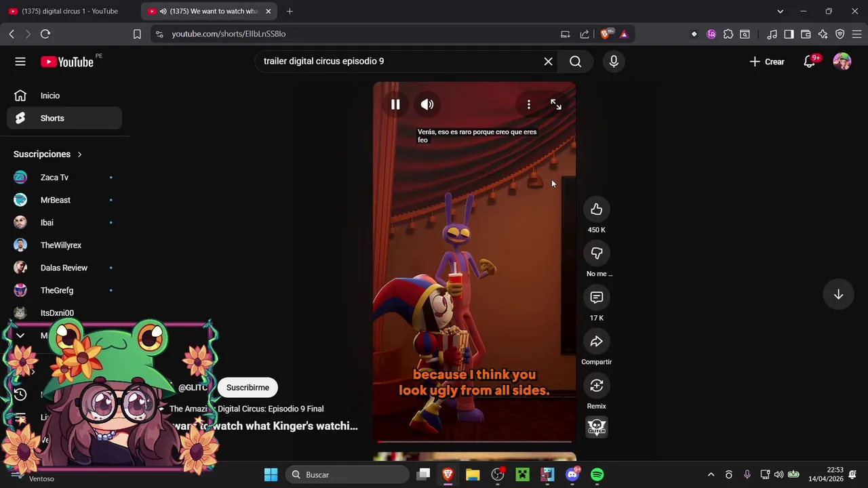Viewport: 868px width, 488px height.
Task: Expand more subscriptions chevron
Action: pos(20,335)
